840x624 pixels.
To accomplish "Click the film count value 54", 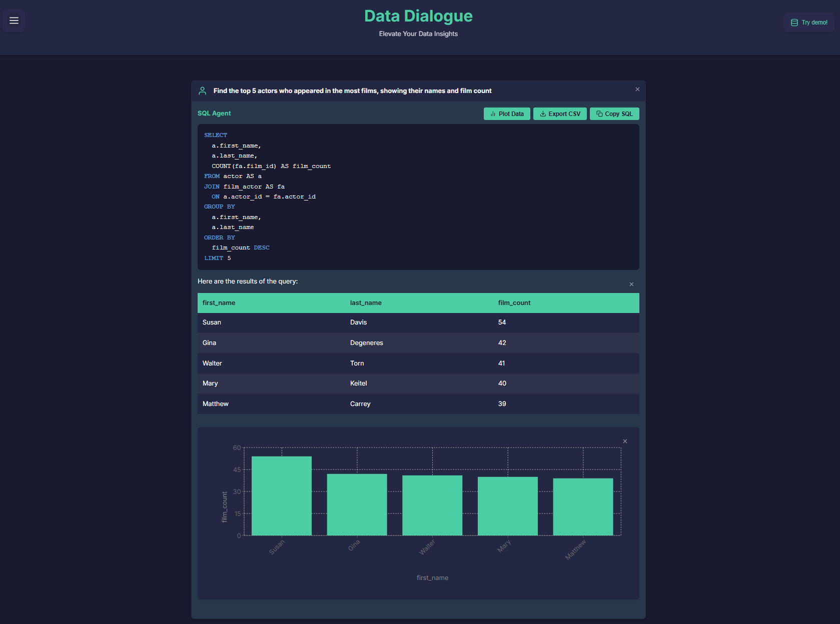I will click(x=502, y=322).
